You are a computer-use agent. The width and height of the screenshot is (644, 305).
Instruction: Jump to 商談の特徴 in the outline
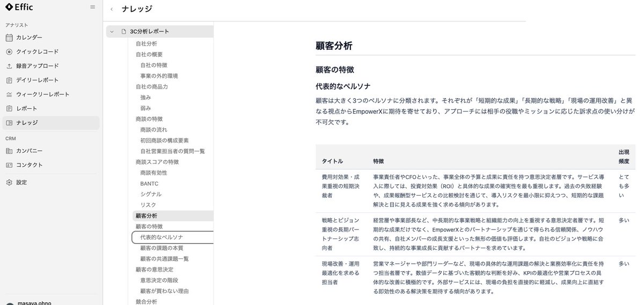[149, 118]
